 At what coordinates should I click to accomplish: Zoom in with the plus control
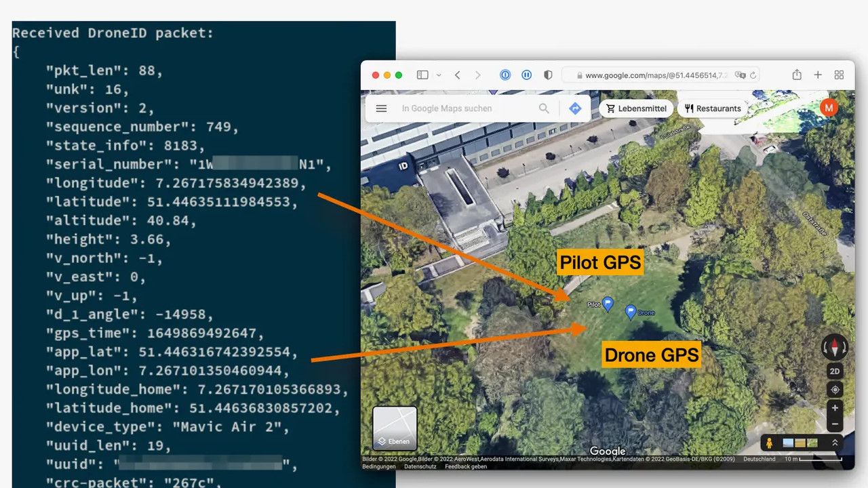[x=835, y=408]
